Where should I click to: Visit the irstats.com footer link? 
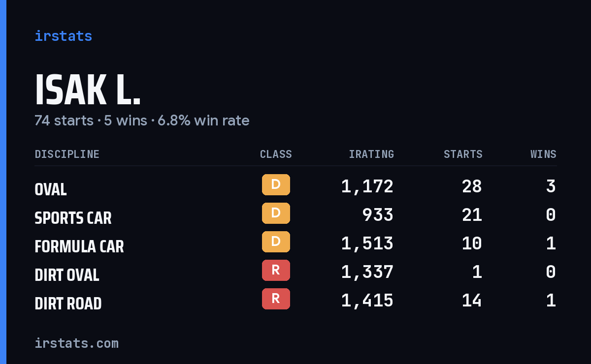click(x=76, y=343)
